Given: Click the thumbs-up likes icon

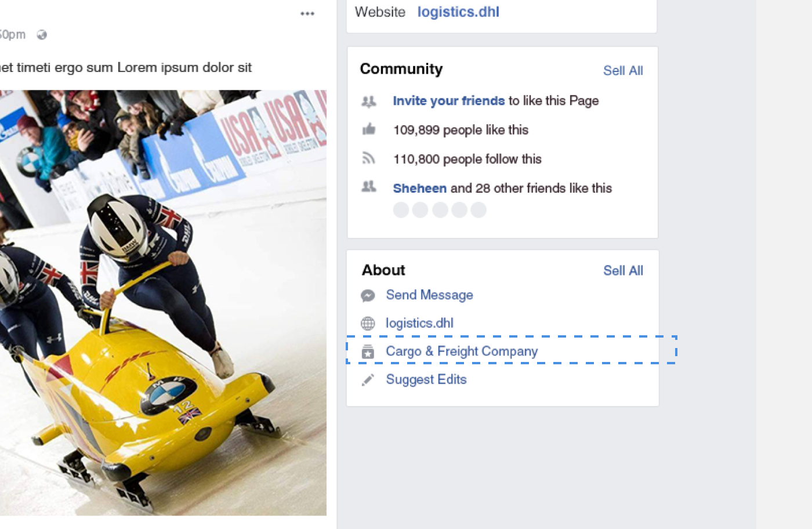Looking at the screenshot, I should pos(369,129).
